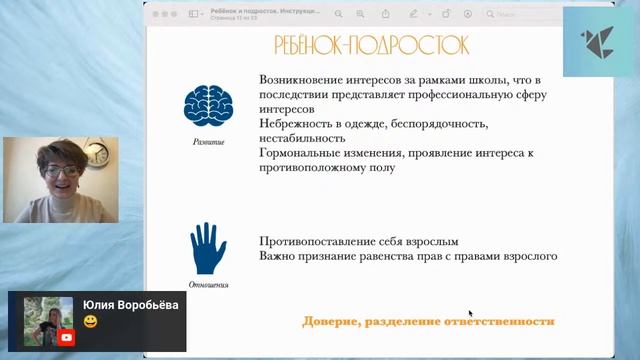Click text 'Гормональные изменения, проявление интереса к'
This screenshot has height=360, width=640.
click(396, 153)
